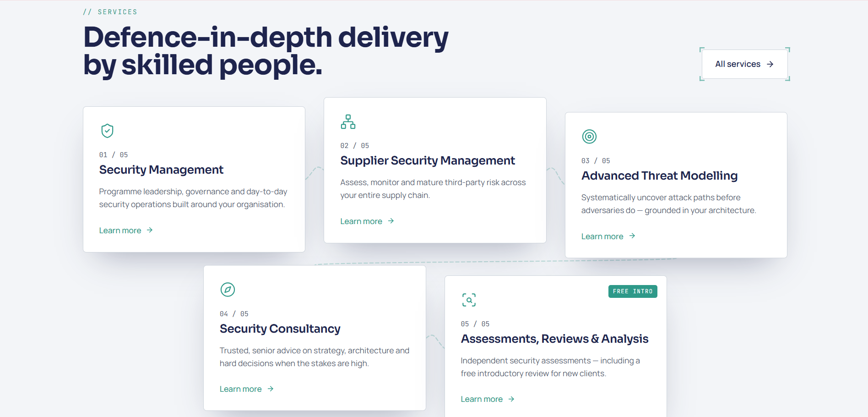Open the Advanced Threat Modelling heading
Image resolution: width=868 pixels, height=417 pixels.
pos(659,176)
